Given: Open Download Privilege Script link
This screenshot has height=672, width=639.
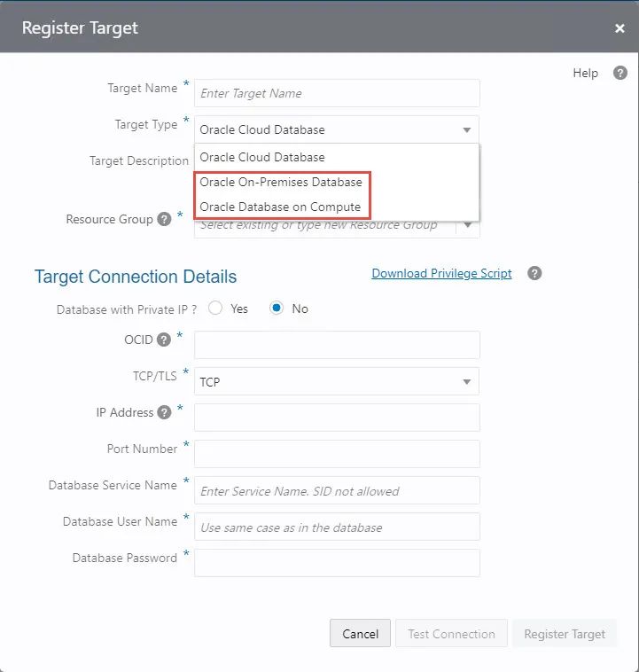Looking at the screenshot, I should [441, 273].
